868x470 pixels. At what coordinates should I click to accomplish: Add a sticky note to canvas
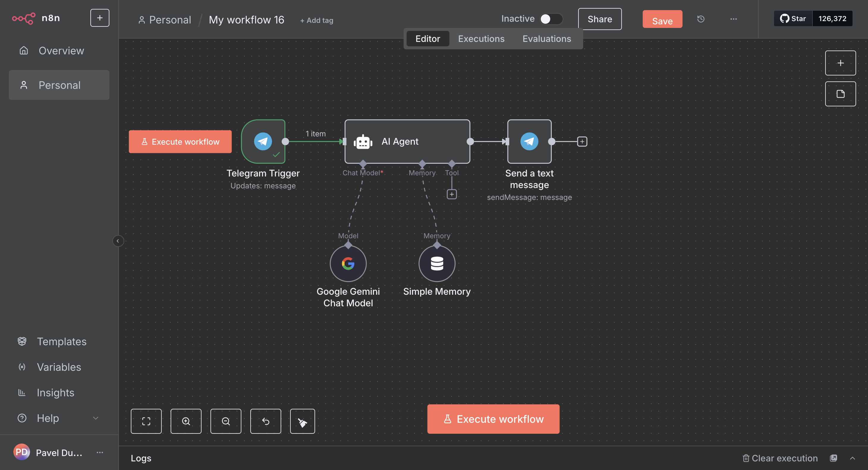[840, 94]
